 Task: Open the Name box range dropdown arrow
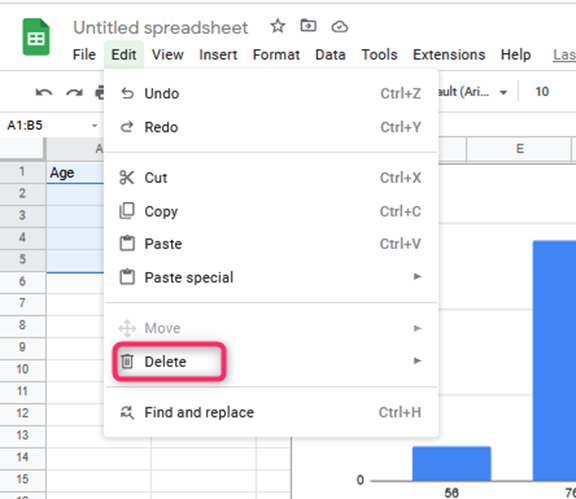[x=95, y=126]
